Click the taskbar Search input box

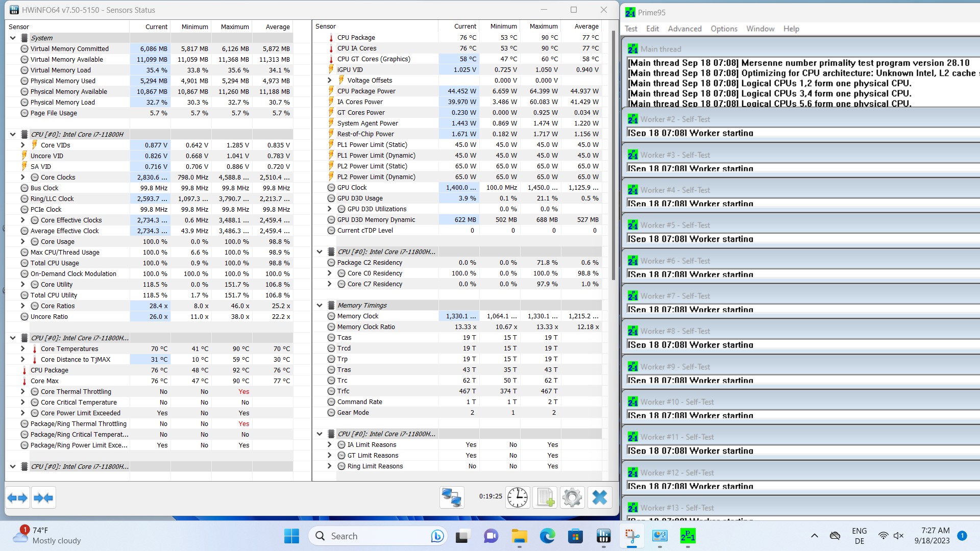tap(378, 536)
